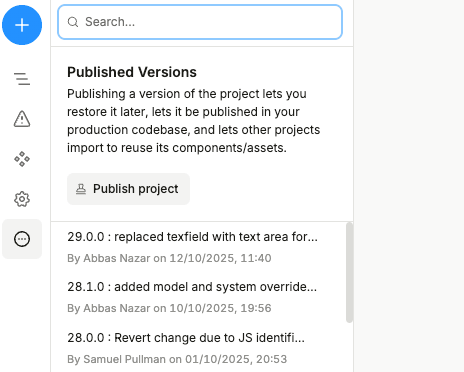Click the search magnifier icon
This screenshot has width=464, height=372.
pyautogui.click(x=73, y=22)
